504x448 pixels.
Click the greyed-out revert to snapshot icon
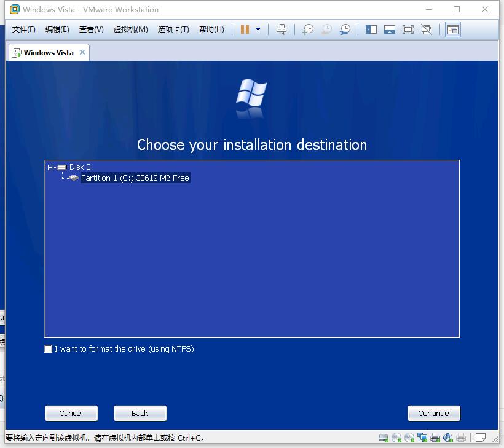[326, 29]
